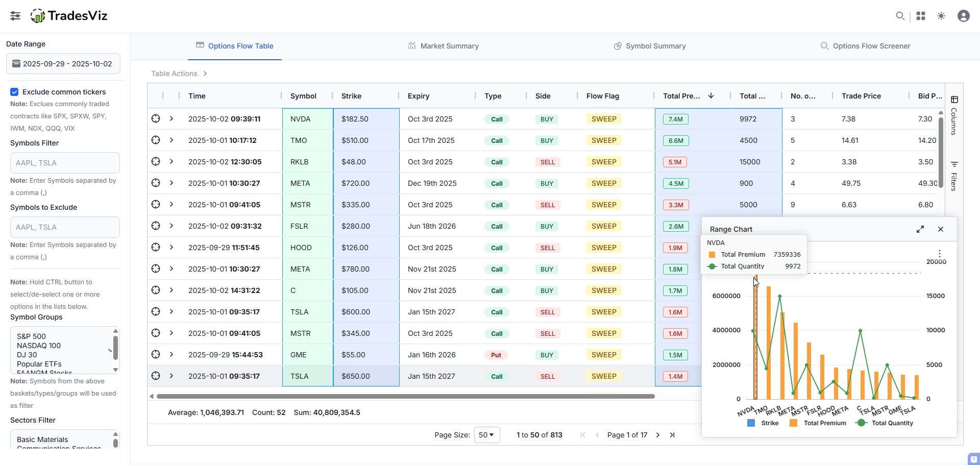Sort by Type column header

[x=493, y=96]
